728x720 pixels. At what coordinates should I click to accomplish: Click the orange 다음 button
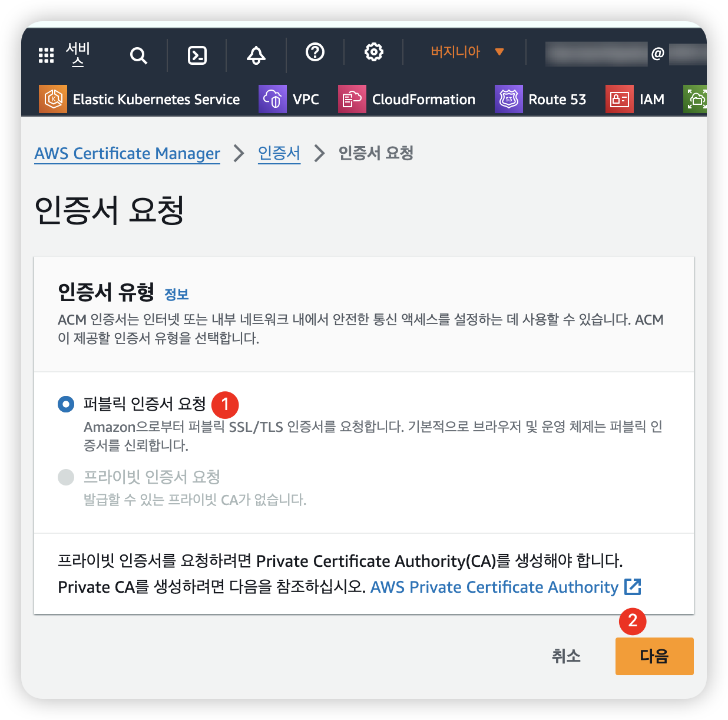[x=654, y=656]
